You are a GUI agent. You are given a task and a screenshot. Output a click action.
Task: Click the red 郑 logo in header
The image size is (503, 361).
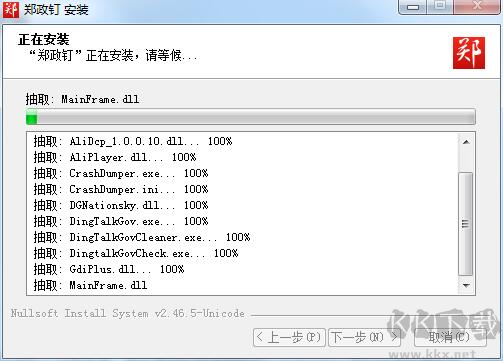click(x=469, y=53)
